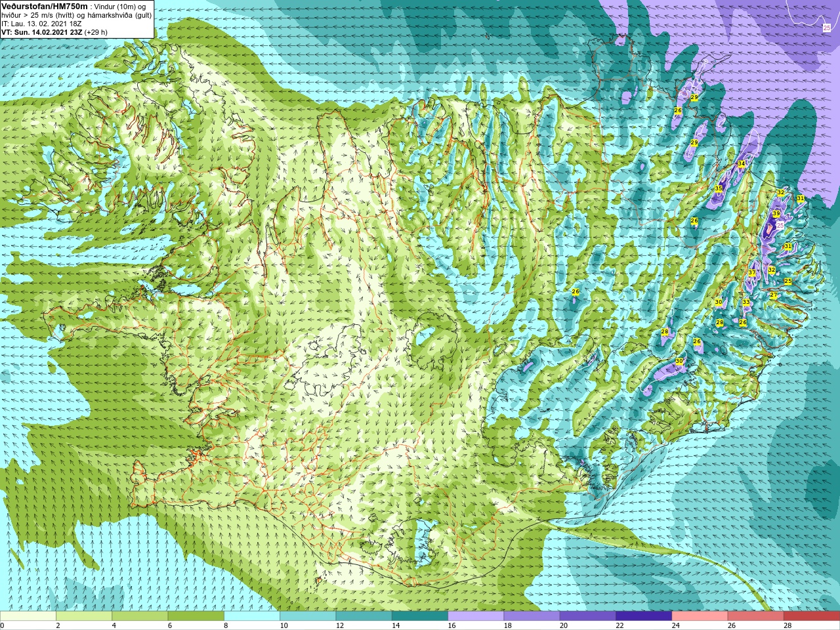
Task: Click the yellow gust marker labeled 37
Action: pos(752,273)
